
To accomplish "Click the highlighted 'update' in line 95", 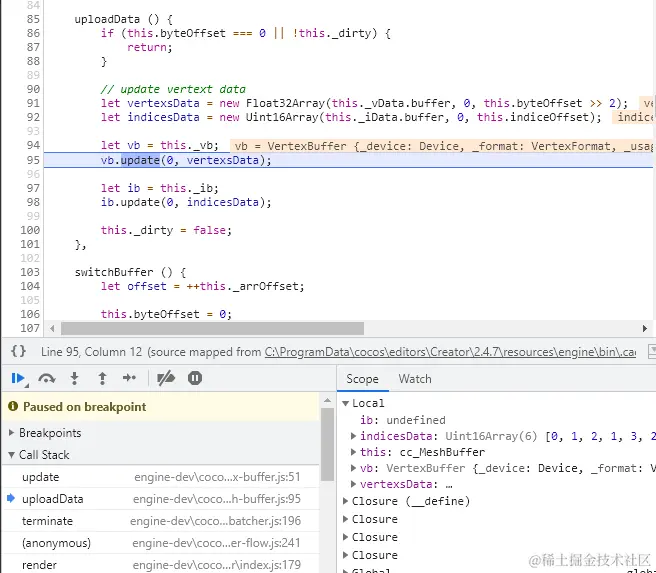I will point(140,160).
